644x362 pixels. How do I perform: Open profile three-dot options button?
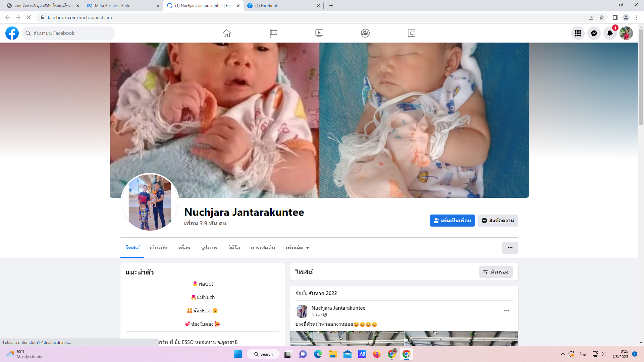(510, 248)
